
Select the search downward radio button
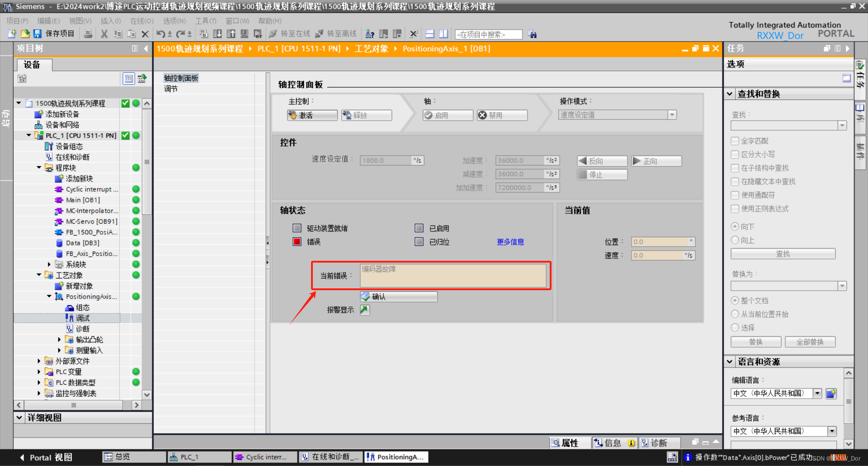(x=735, y=226)
